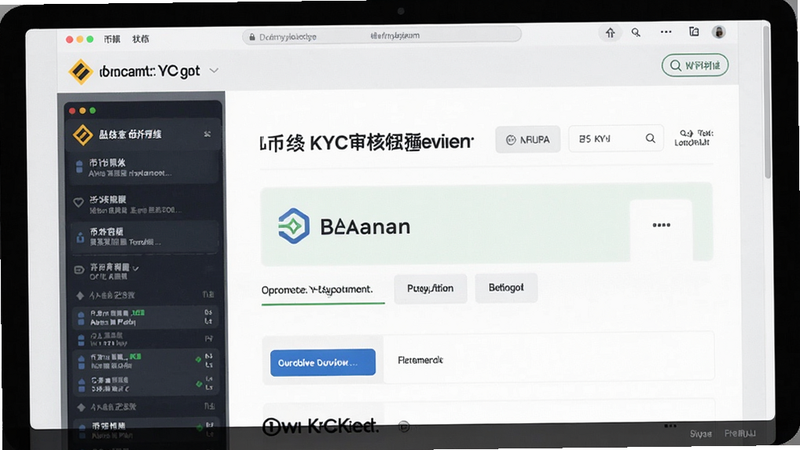Click the browser address bar

click(382, 36)
